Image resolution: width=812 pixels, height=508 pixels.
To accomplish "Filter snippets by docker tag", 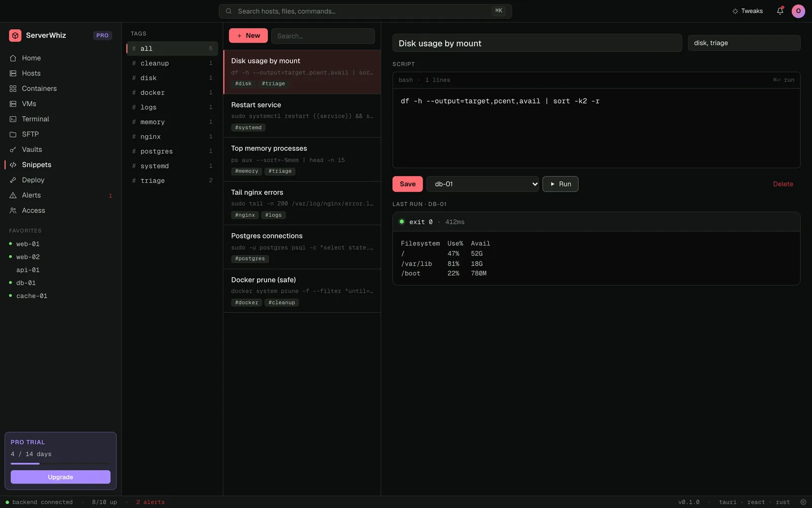I will click(x=172, y=92).
